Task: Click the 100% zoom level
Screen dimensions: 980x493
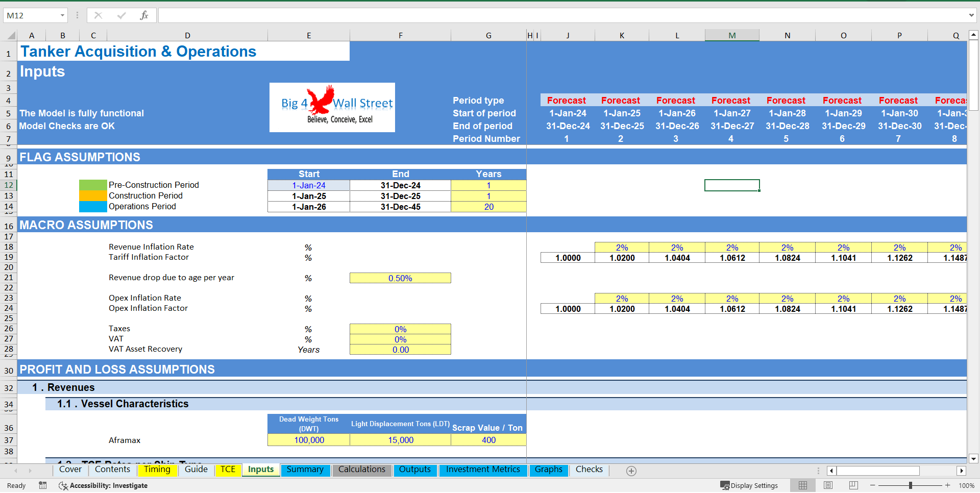Action: tap(966, 485)
